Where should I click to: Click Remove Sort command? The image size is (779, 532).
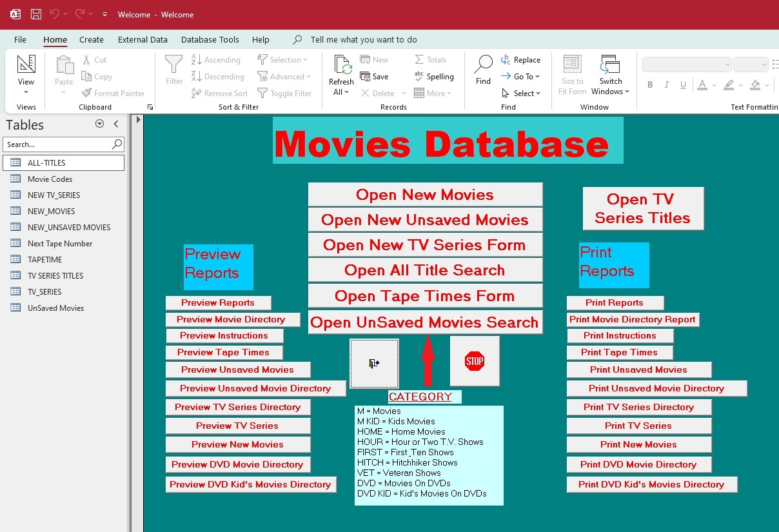pos(219,94)
